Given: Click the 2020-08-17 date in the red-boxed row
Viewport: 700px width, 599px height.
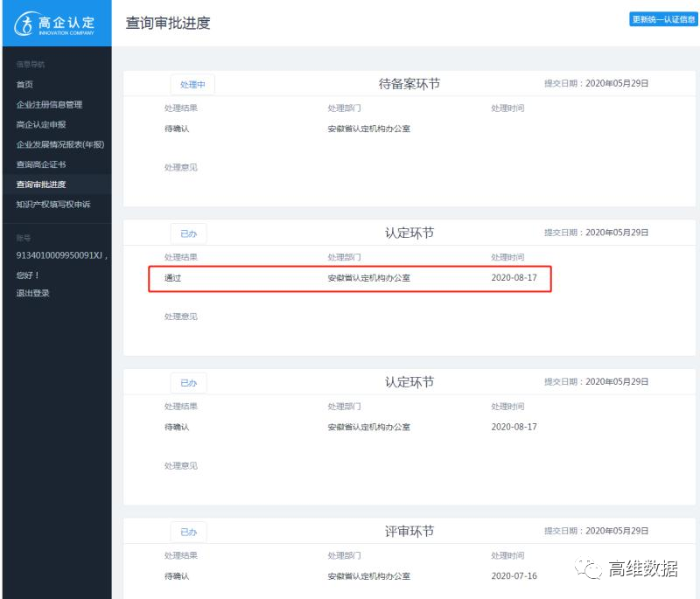Looking at the screenshot, I should (514, 278).
